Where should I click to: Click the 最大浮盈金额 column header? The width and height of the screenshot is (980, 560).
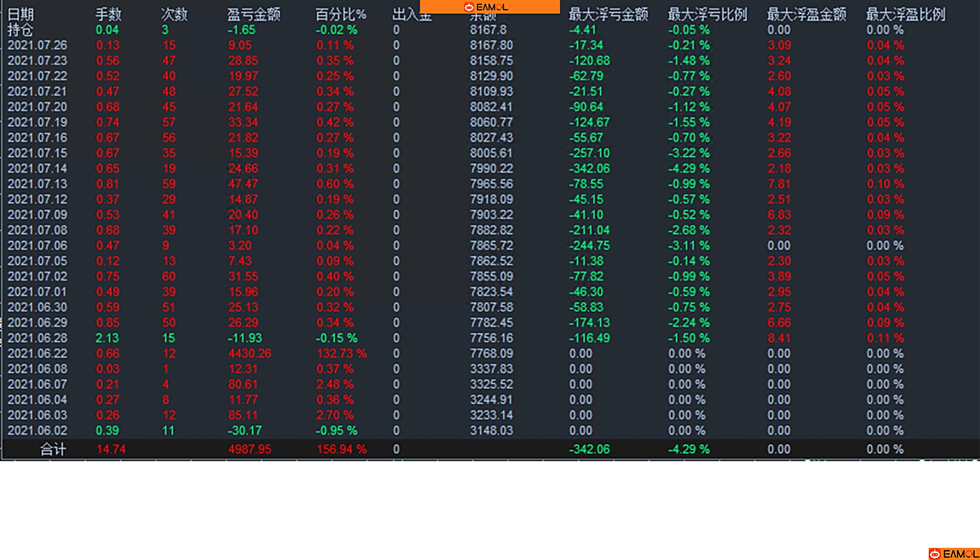click(806, 14)
